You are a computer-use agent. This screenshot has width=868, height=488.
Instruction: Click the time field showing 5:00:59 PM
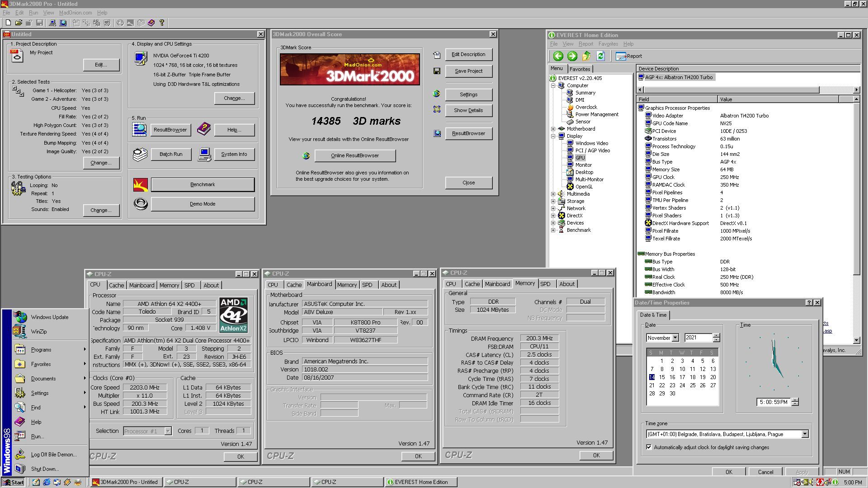(774, 402)
